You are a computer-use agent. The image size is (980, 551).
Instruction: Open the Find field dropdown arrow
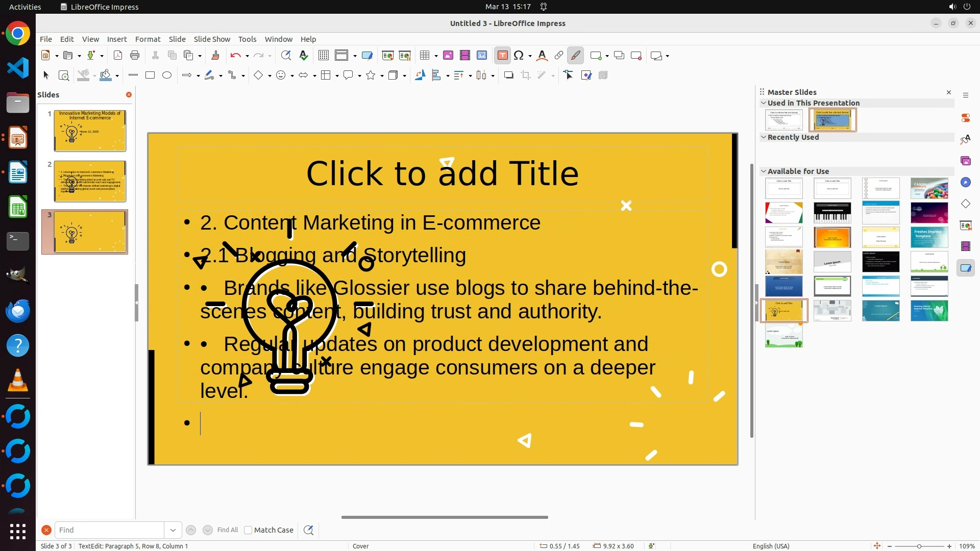(173, 530)
